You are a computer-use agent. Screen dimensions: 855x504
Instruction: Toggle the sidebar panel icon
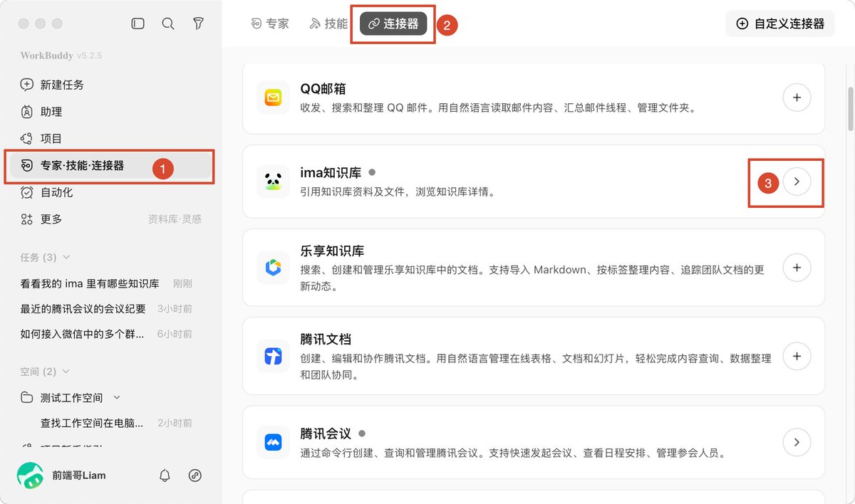(x=138, y=23)
